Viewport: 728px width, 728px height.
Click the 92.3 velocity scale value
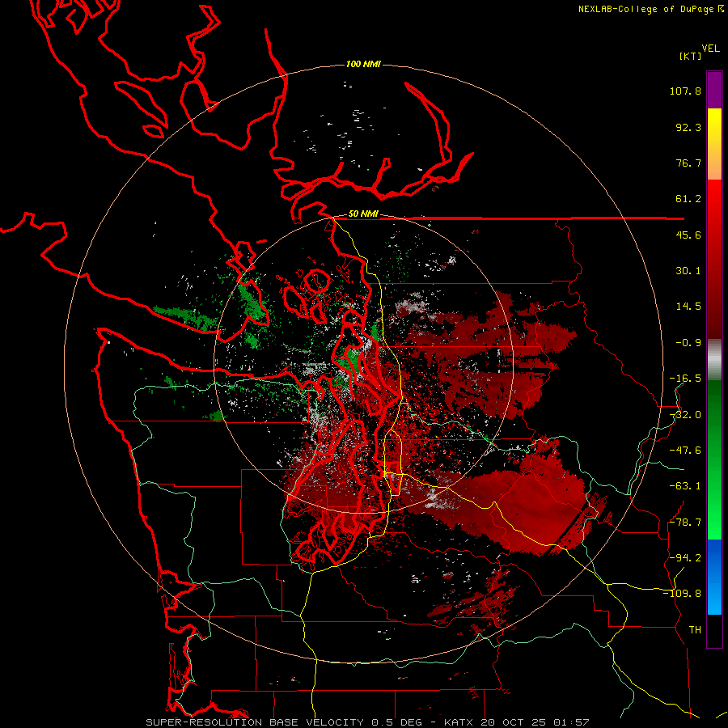688,127
